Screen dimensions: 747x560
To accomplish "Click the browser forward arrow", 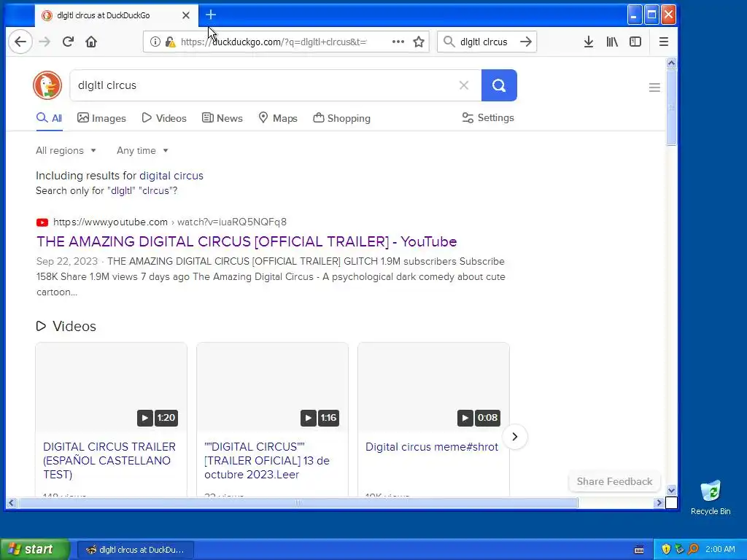I will [x=44, y=42].
